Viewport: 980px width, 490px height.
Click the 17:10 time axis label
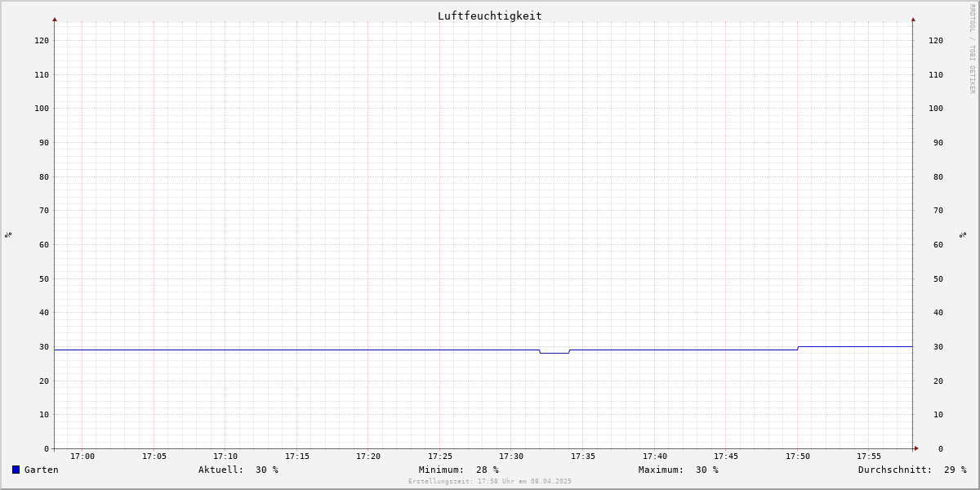tap(225, 457)
